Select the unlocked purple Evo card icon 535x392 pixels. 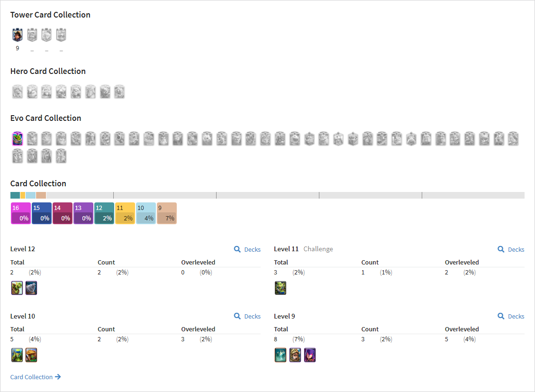(18, 138)
